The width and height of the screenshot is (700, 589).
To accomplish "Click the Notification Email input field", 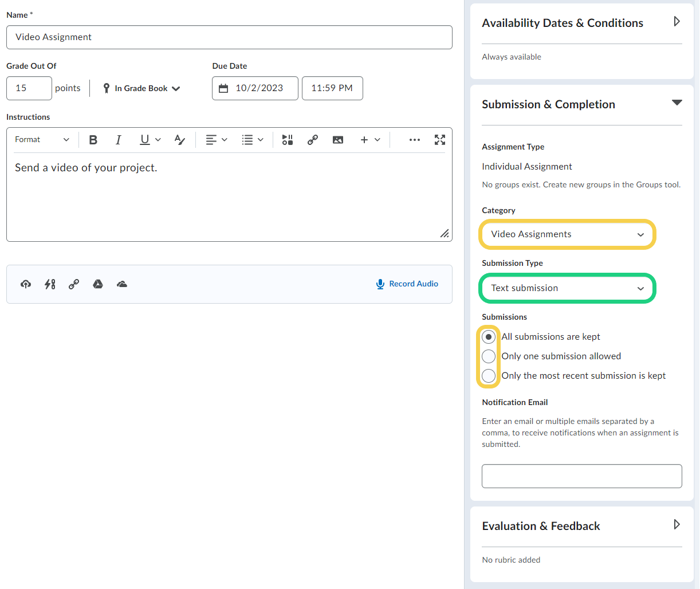I will point(581,476).
